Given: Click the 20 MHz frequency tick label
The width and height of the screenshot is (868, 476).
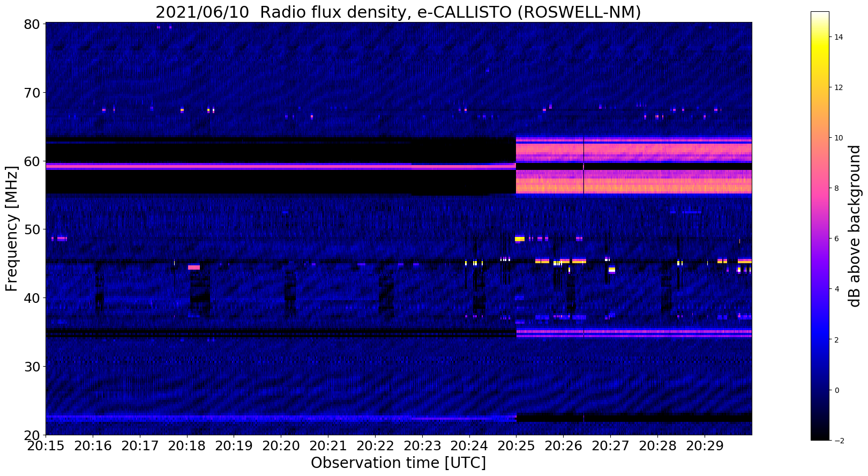Looking at the screenshot, I should tap(33, 435).
